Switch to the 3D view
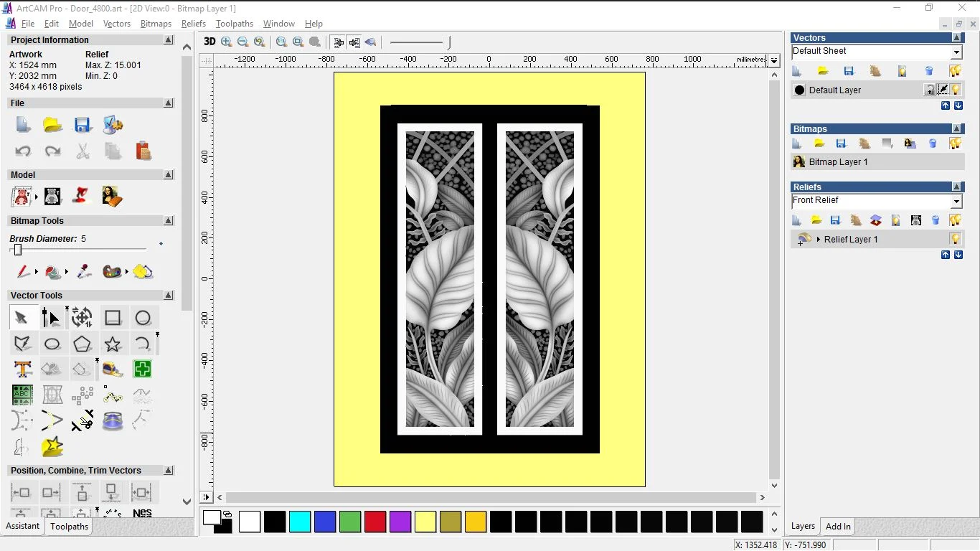 (209, 42)
